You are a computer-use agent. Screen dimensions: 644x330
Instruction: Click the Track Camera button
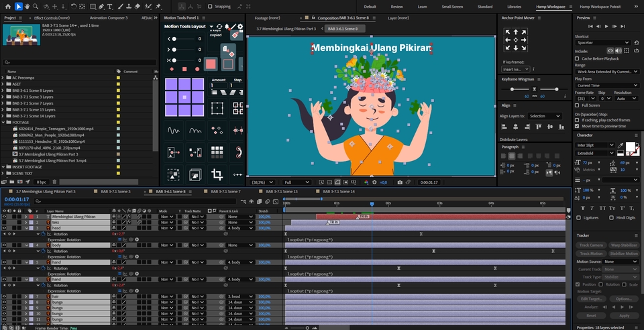click(591, 245)
